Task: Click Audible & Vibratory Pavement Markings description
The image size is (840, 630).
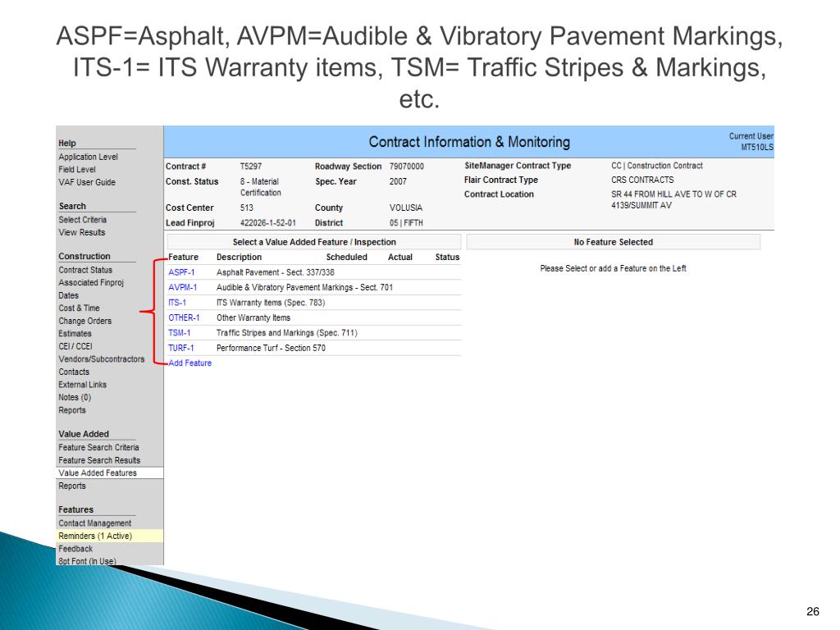Action: [x=304, y=287]
